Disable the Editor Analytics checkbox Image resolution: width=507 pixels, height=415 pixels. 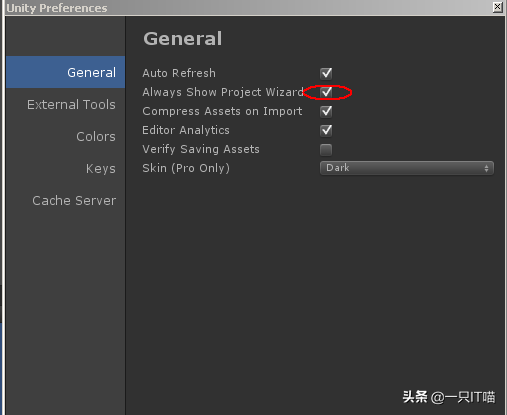326,130
